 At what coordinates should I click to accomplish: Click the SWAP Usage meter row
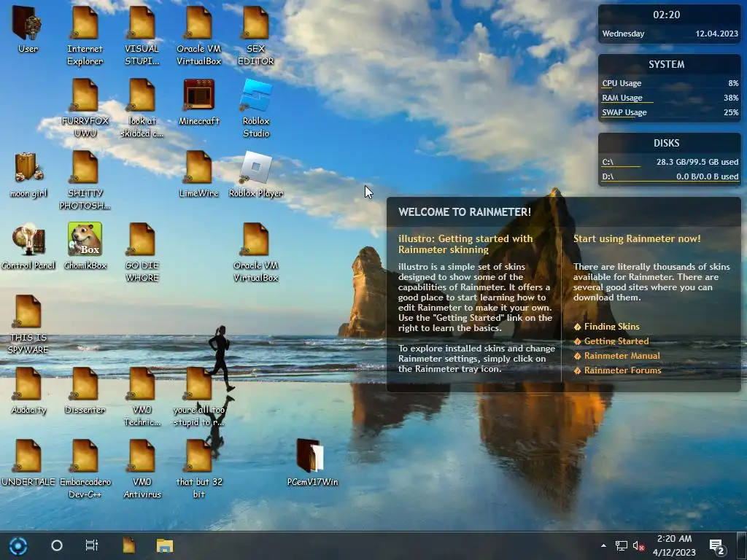pos(670,113)
